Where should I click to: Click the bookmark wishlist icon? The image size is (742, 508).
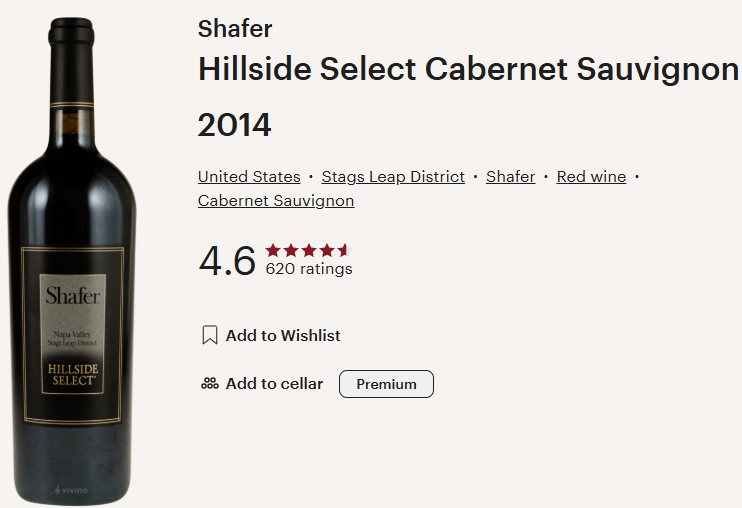(209, 335)
